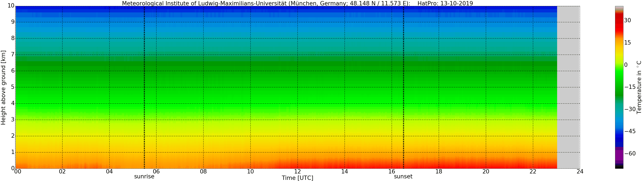Click the 12 tick label on the time axis
Screen dimensions: 644x182
tap(297, 172)
